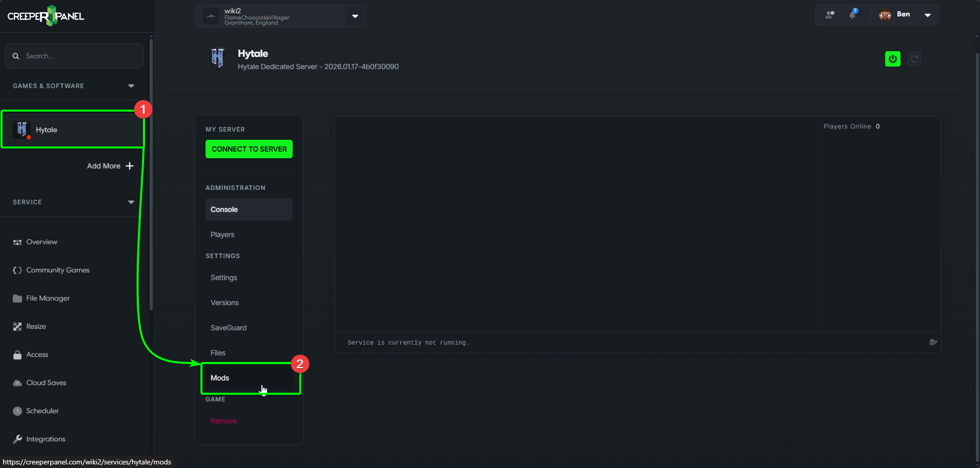Image resolution: width=980 pixels, height=468 pixels.
Task: Click the CreeperPanel logo
Action: (46, 16)
